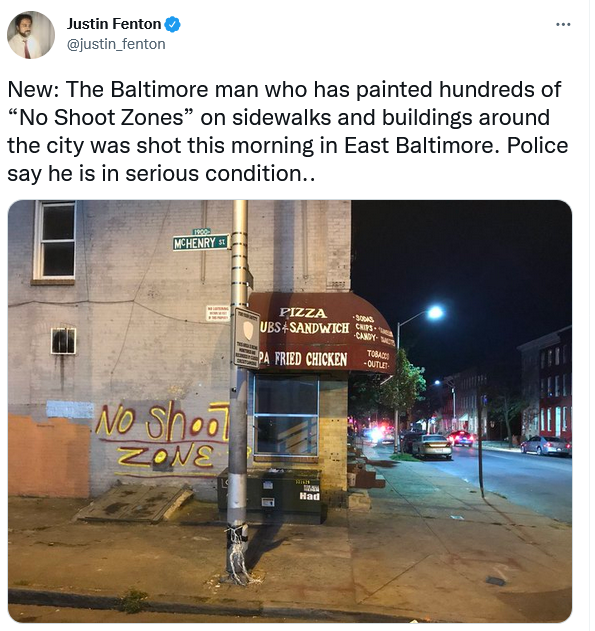Click the parked silver car in photo

(431, 446)
